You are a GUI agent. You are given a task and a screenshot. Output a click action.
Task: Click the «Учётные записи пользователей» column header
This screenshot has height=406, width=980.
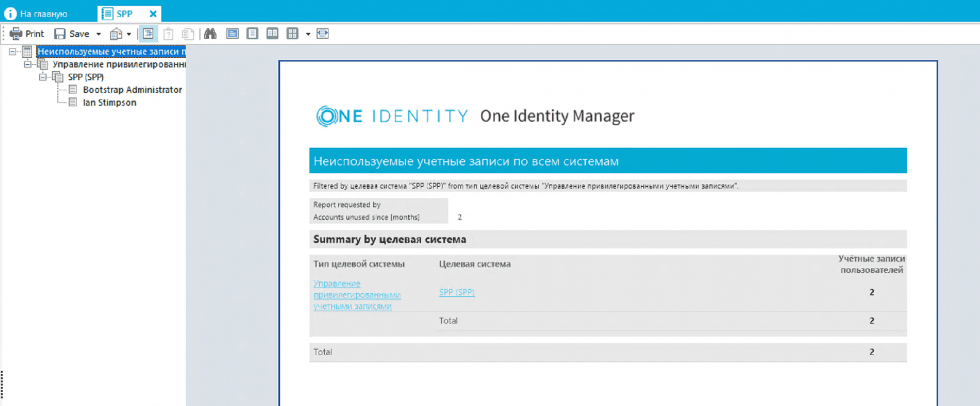point(872,264)
